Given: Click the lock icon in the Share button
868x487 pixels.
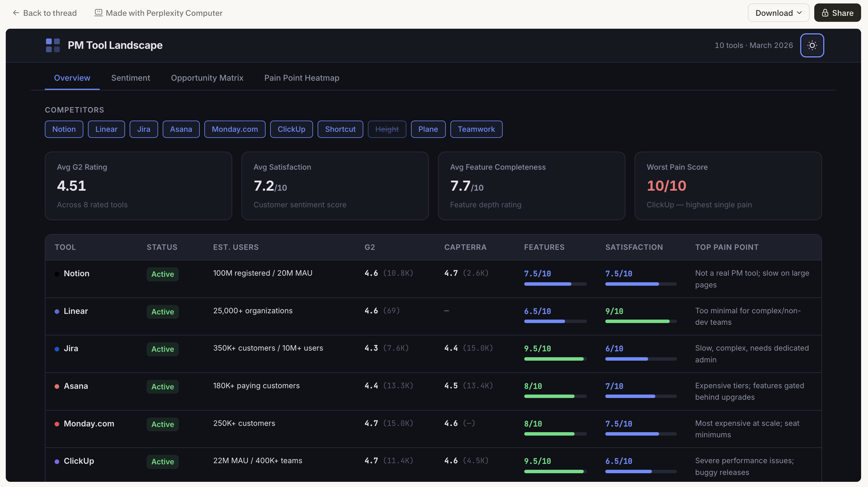Looking at the screenshot, I should pos(825,13).
